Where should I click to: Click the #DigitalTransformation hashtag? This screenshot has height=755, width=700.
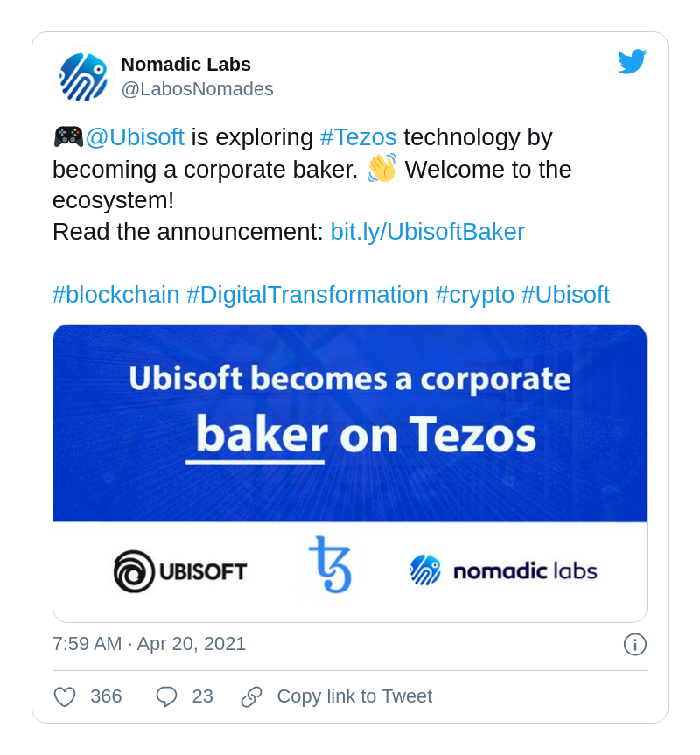point(308,295)
